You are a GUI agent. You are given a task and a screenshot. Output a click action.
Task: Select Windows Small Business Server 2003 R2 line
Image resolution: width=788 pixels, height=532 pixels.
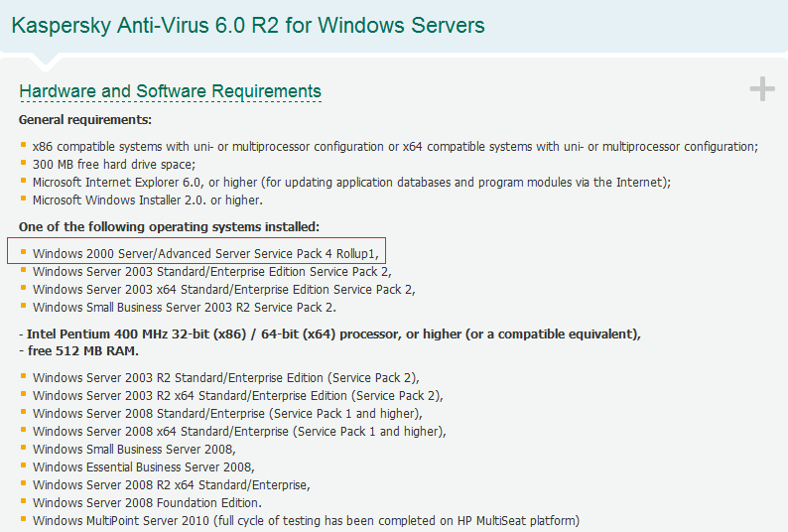pos(185,308)
